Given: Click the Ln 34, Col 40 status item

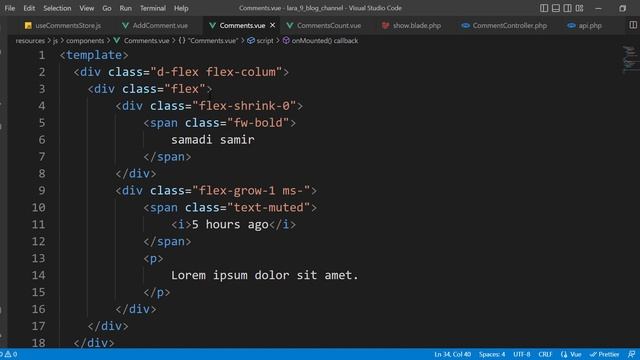Looking at the screenshot, I should point(452,354).
